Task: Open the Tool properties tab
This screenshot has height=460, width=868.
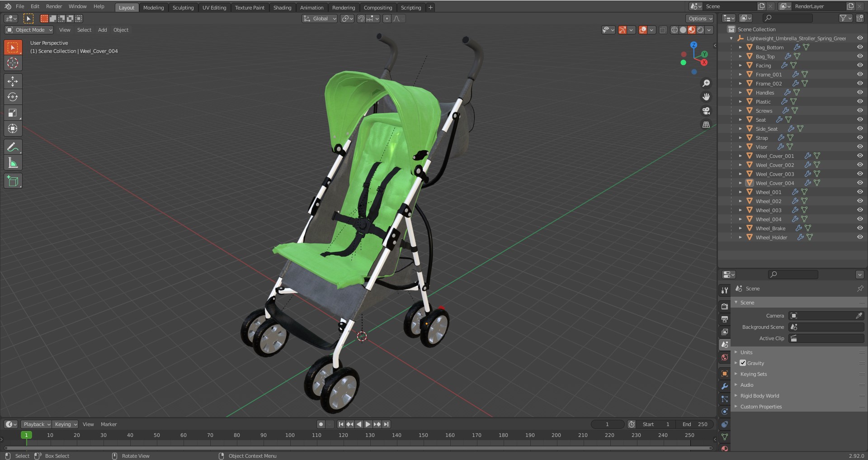Action: click(x=725, y=290)
